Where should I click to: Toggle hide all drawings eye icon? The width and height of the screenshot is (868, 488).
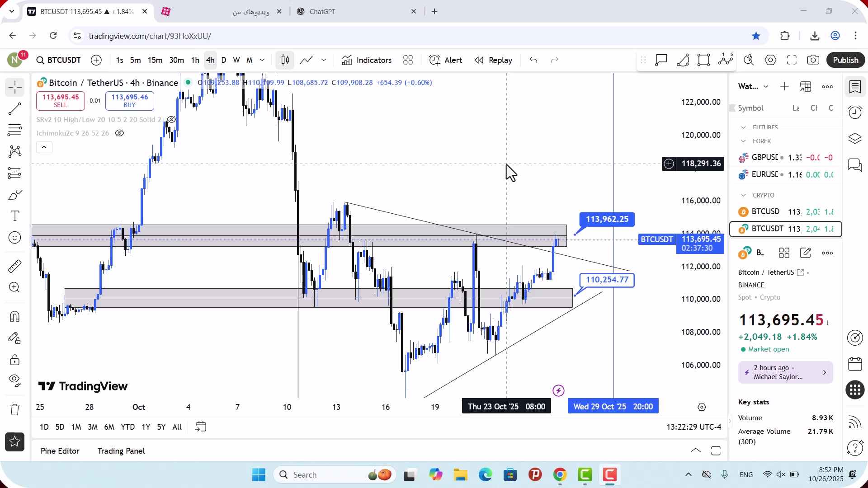[15, 381]
